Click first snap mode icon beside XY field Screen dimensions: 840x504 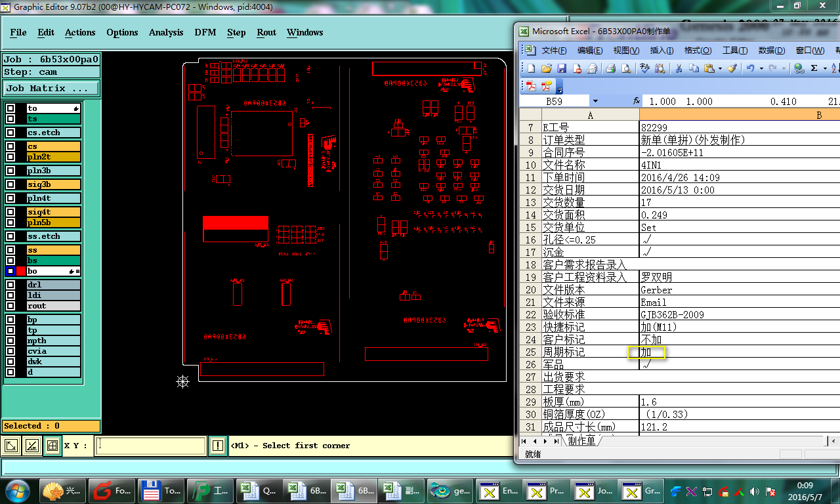point(11,446)
